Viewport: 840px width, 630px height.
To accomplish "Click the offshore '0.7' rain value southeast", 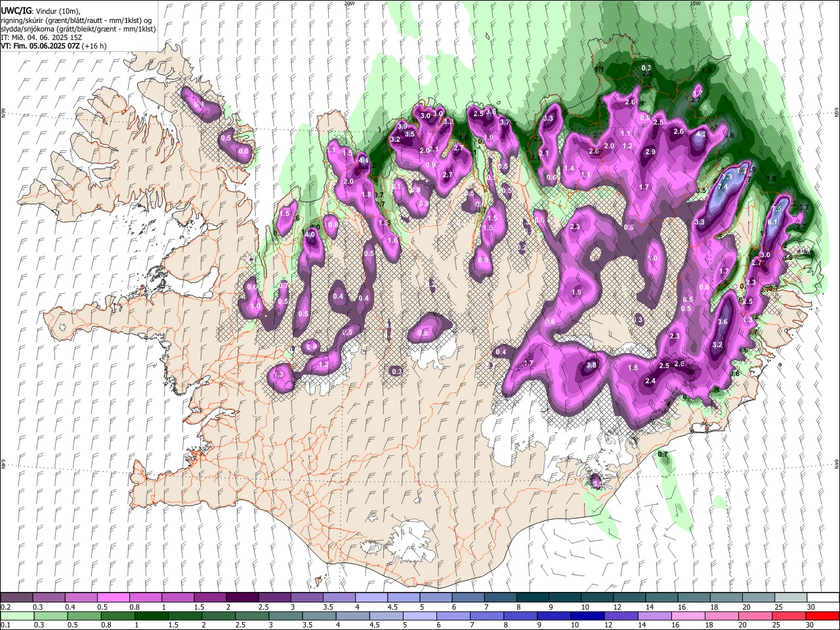I will (663, 455).
